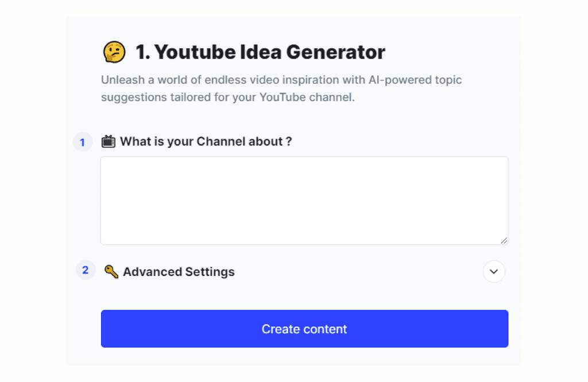Viewport: 588px width, 382px height.
Task: Click the downward arrow to show advanced options
Action: tap(494, 271)
